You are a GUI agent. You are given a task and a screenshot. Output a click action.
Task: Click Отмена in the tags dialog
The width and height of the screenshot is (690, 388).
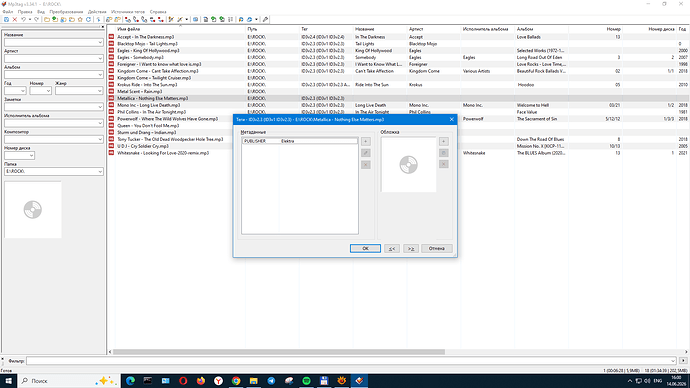click(x=437, y=249)
